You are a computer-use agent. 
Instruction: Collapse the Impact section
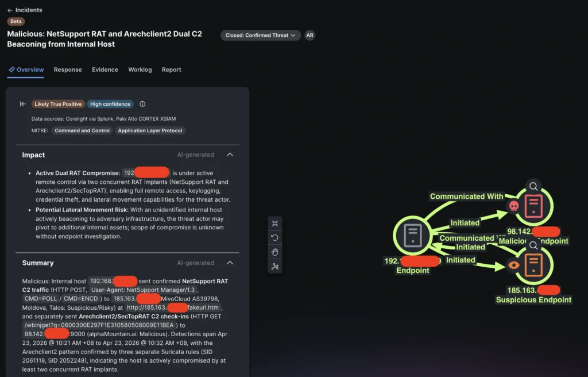point(230,155)
